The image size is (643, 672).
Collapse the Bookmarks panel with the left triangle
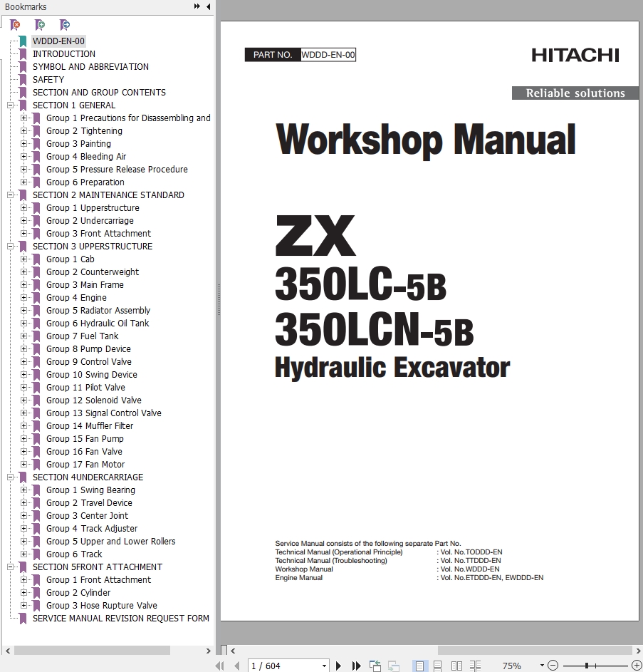tap(208, 6)
